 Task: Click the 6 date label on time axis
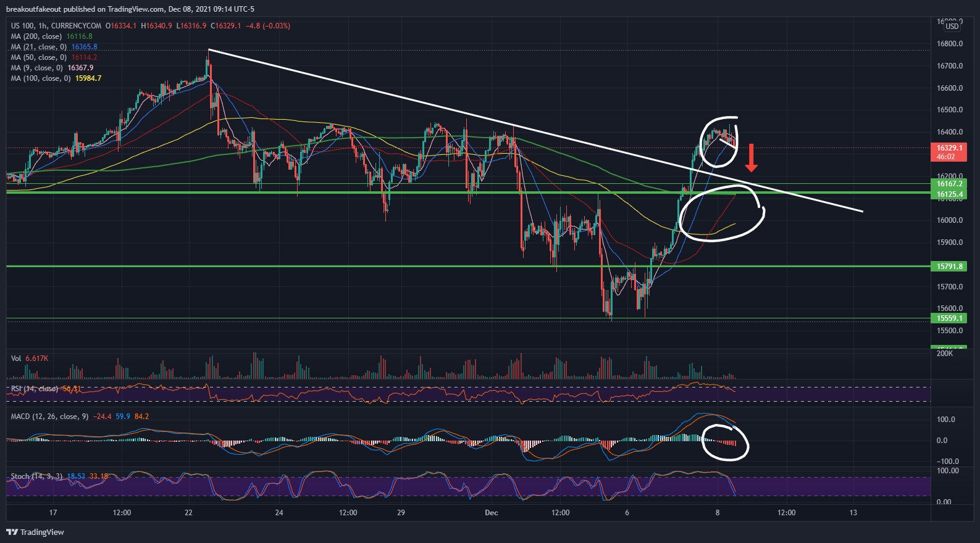point(627,513)
